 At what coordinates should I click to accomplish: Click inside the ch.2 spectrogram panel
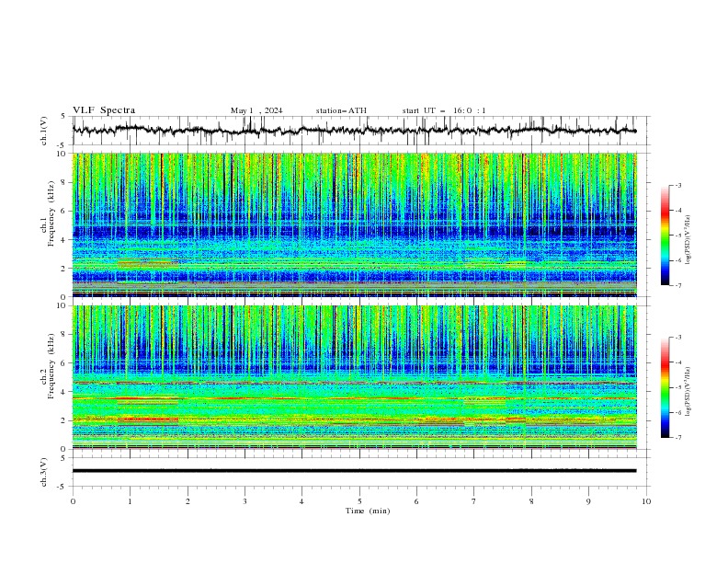(x=354, y=377)
